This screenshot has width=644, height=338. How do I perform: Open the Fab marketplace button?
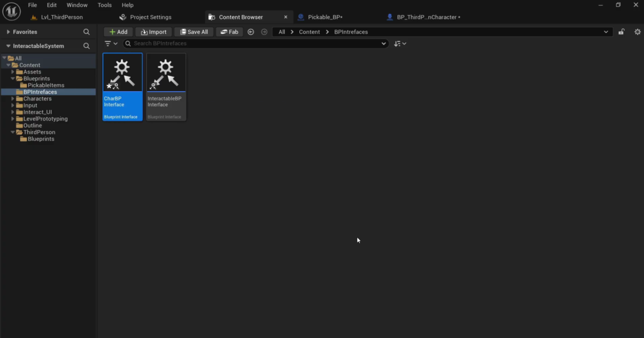229,32
